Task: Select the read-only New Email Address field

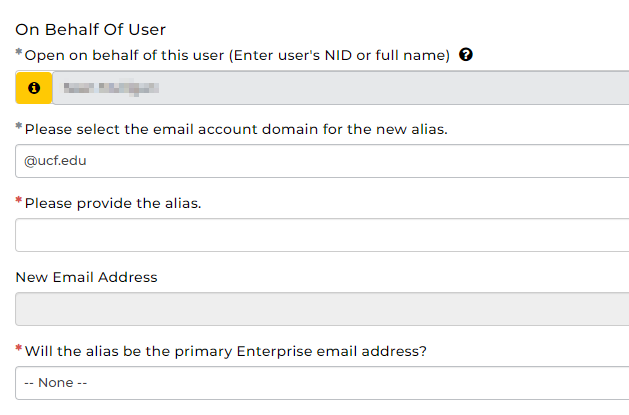Action: pyautogui.click(x=322, y=309)
